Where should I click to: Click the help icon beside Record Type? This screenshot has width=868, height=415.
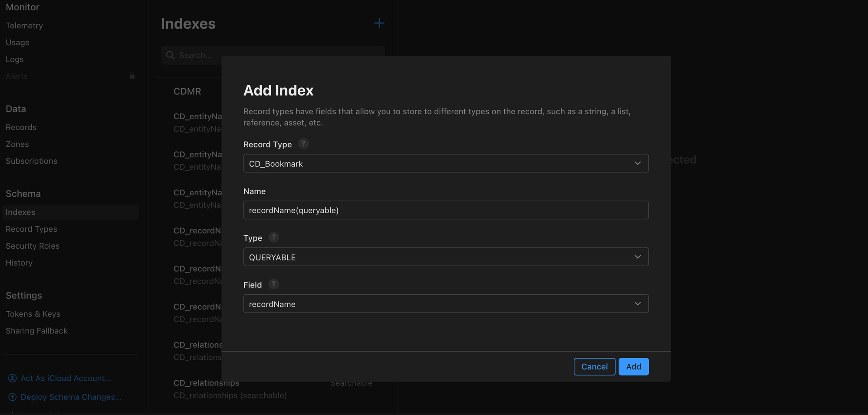(x=303, y=144)
